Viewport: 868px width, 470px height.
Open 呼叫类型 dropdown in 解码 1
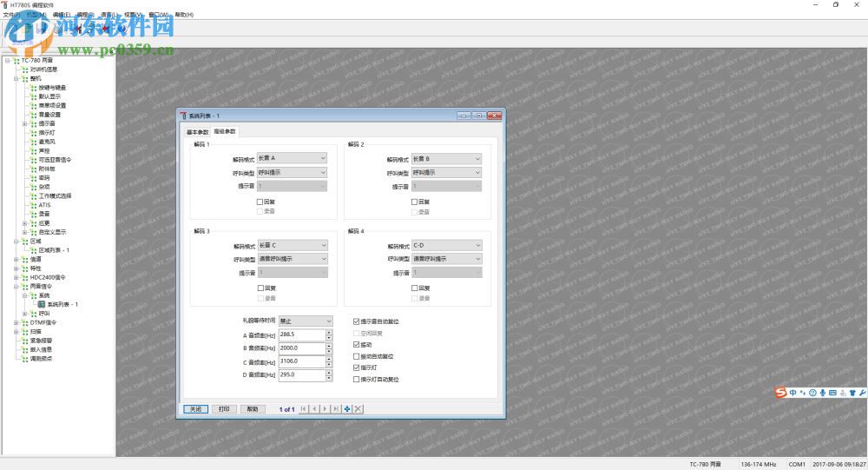pos(293,173)
